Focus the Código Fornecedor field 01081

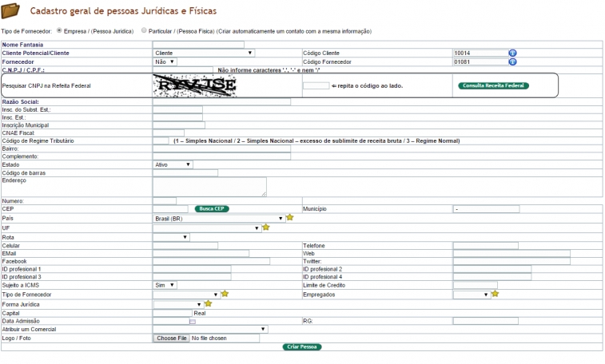[481, 61]
